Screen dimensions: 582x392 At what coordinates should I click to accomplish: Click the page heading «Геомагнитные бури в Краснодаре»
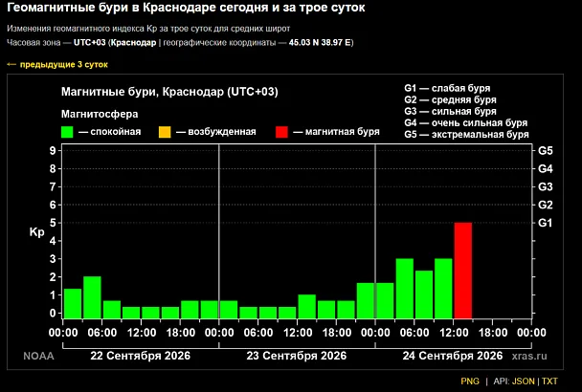186,8
